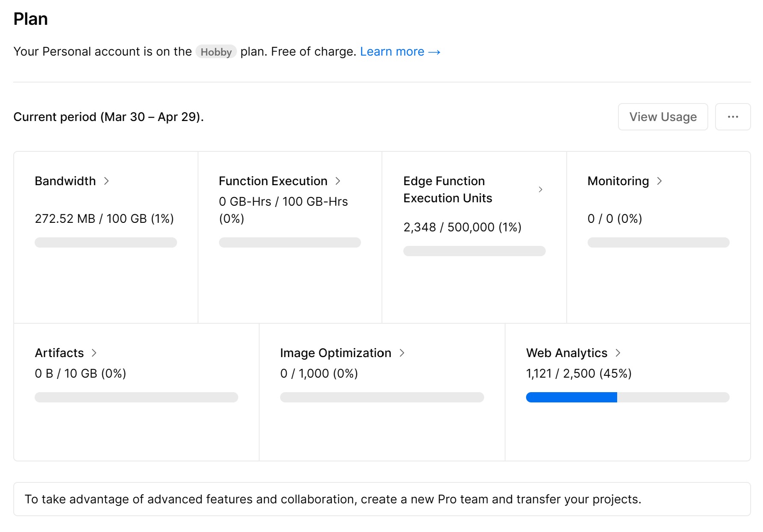Viewport: 763px width, 532px height.
Task: Click the chevron next to Artifacts
Action: [94, 353]
